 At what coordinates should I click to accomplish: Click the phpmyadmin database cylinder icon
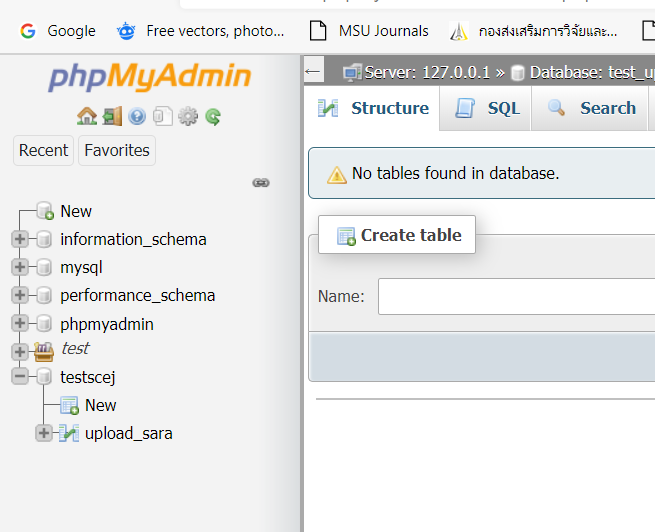coord(44,323)
